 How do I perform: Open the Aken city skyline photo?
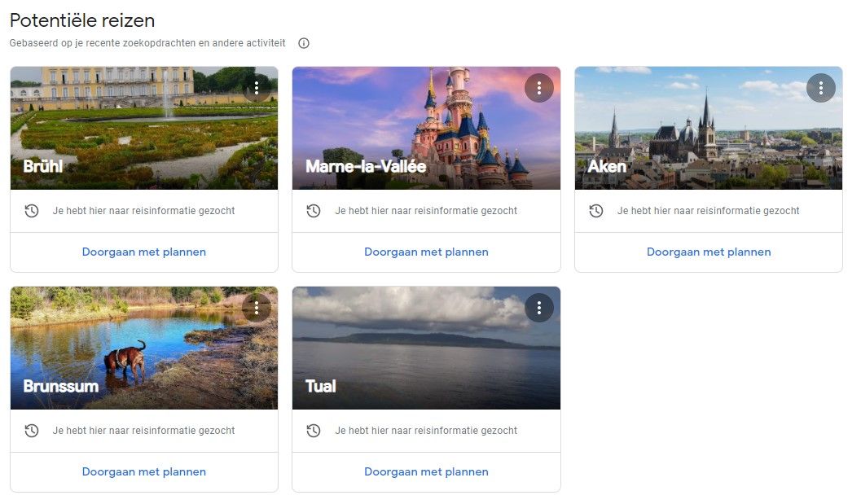[x=709, y=128]
